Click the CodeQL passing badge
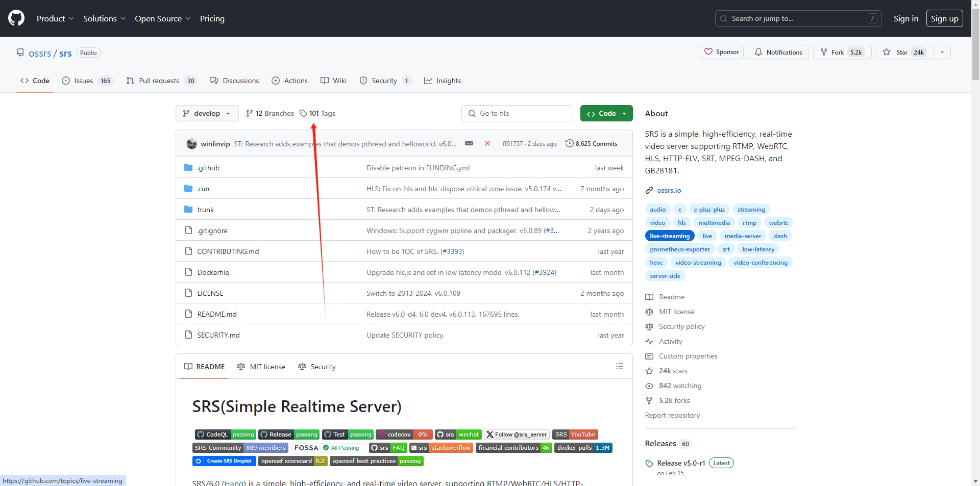The width and height of the screenshot is (980, 486). coord(225,434)
